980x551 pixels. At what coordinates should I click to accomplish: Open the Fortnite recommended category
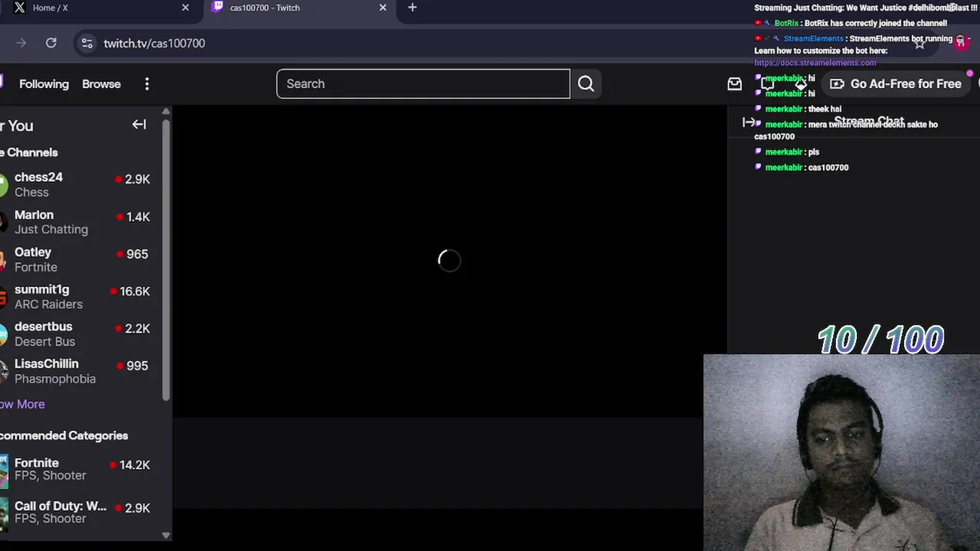(x=82, y=469)
